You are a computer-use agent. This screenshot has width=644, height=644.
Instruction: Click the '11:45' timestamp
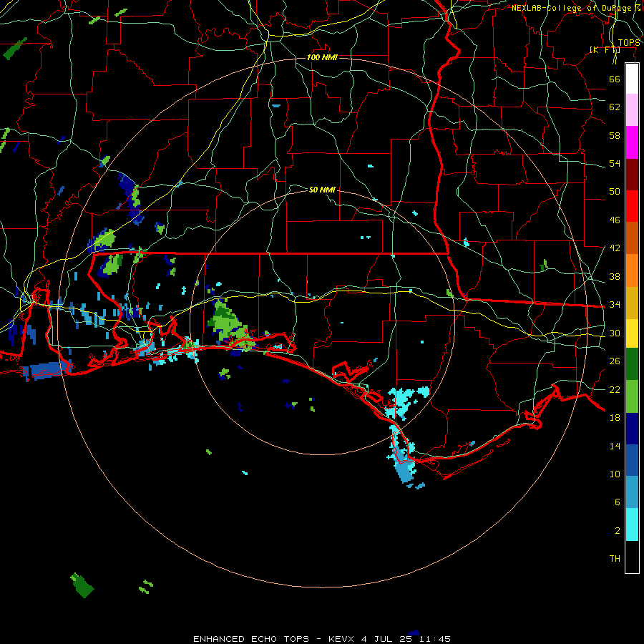tap(435, 639)
